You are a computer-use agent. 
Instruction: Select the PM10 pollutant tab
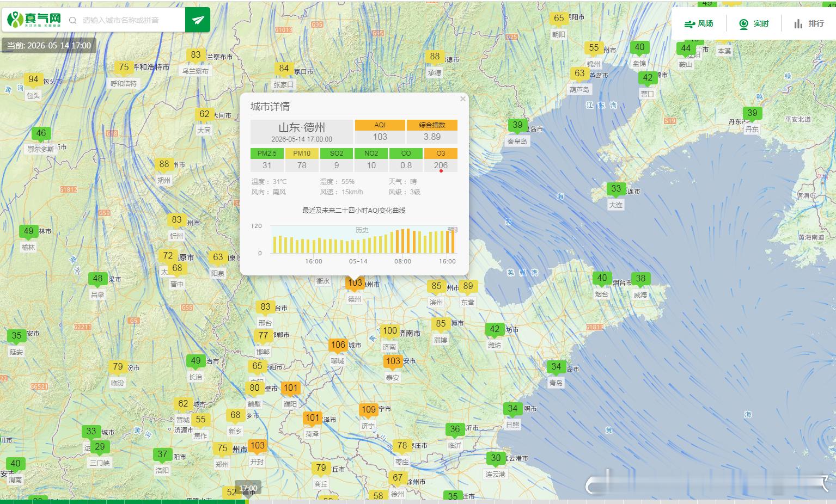(302, 153)
